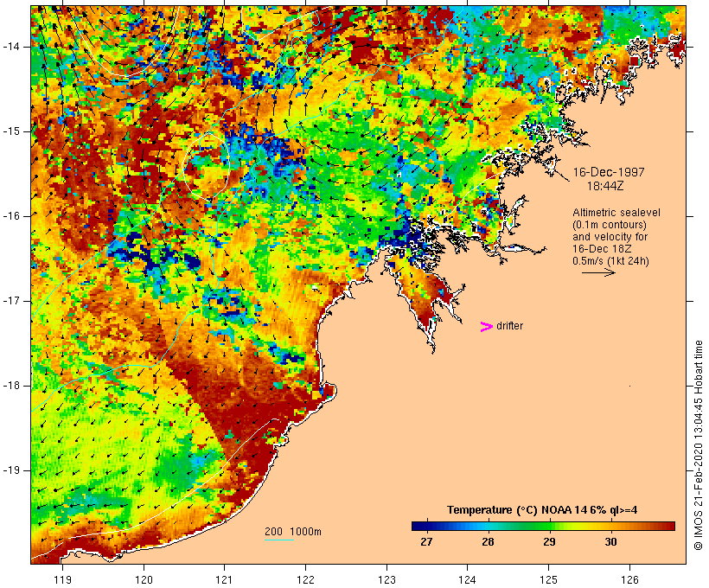The image size is (709, 588).
Task: Click the colorbar label '27'
Action: click(x=426, y=541)
